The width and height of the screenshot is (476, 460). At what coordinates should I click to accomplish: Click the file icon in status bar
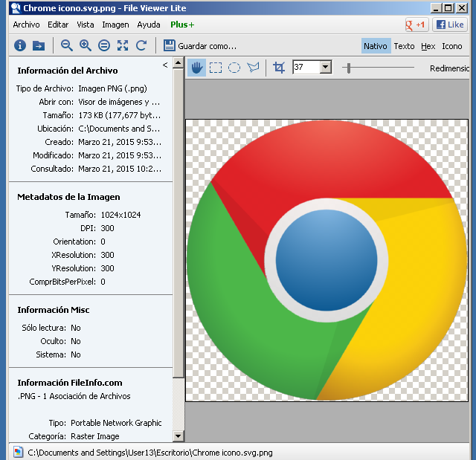pyautogui.click(x=18, y=452)
